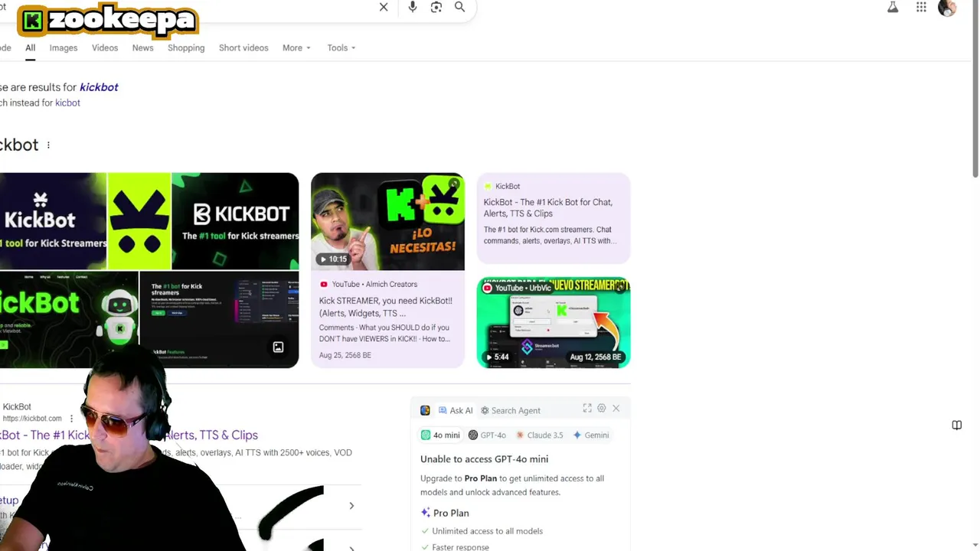Open the green KickBot logo image

pos(139,220)
